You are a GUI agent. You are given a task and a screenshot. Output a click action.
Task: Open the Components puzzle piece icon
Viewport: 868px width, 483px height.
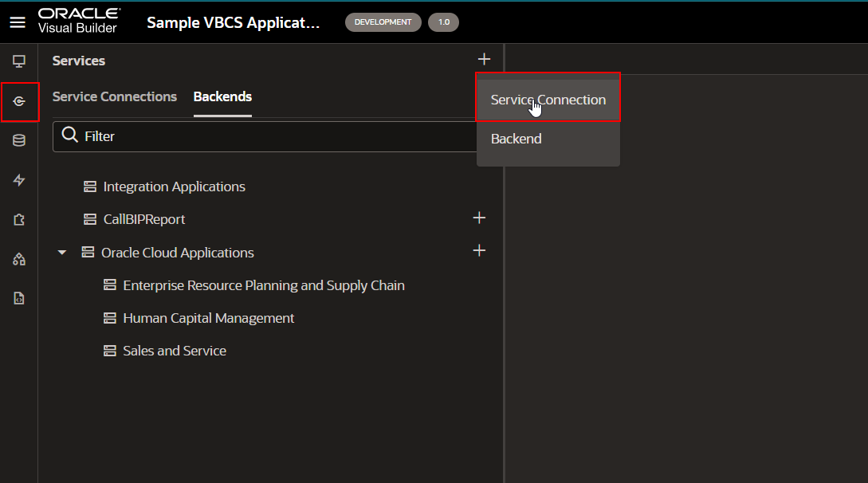[19, 220]
